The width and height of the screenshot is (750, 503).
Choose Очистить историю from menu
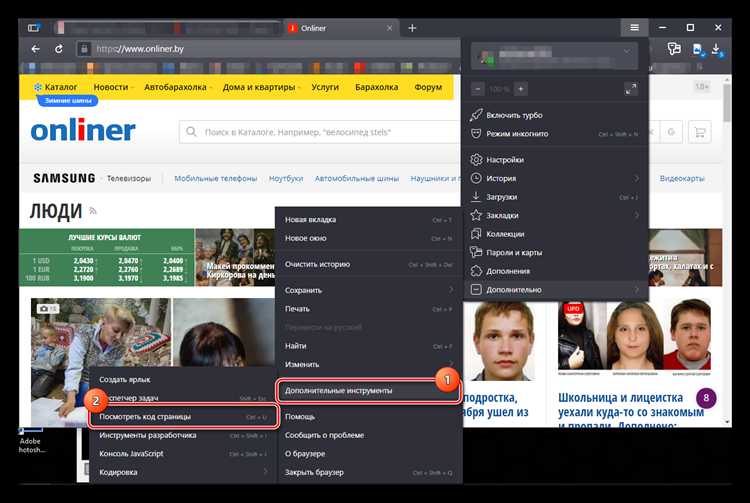pyautogui.click(x=368, y=264)
